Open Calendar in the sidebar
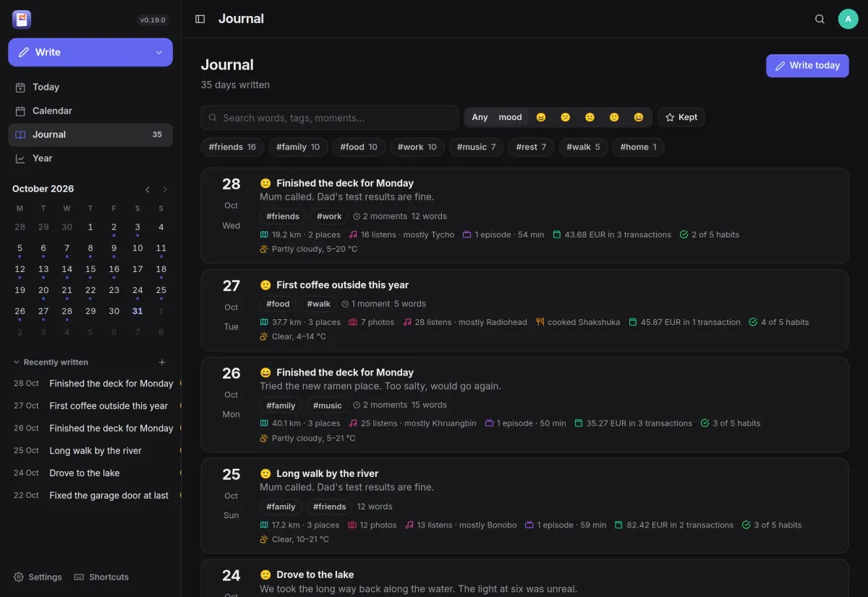This screenshot has width=868, height=597. coord(90,111)
